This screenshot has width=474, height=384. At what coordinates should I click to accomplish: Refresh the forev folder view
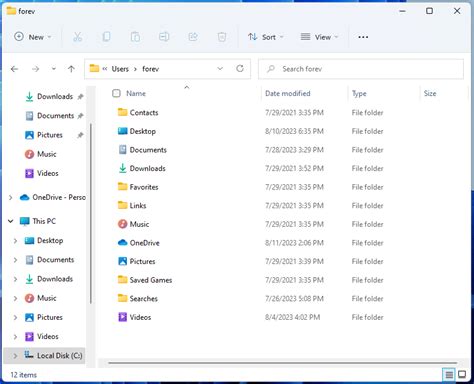click(240, 69)
